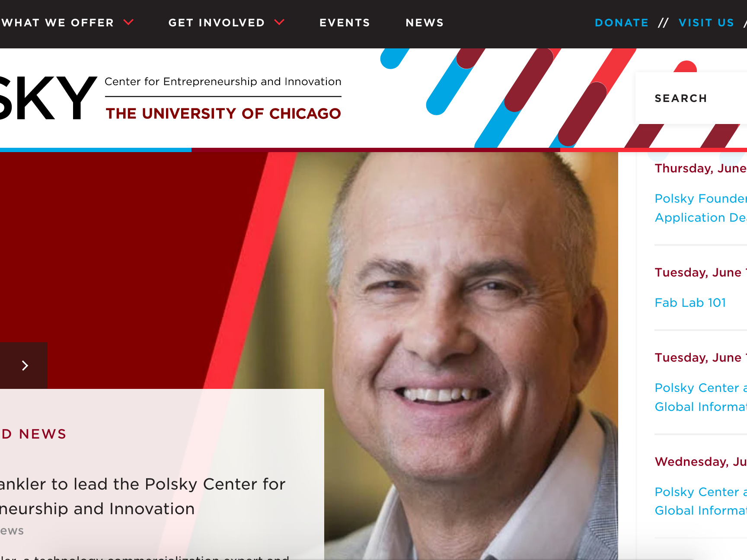Advance the slideshow with the next arrow
Viewport: 747px width, 560px height.
coord(24,366)
